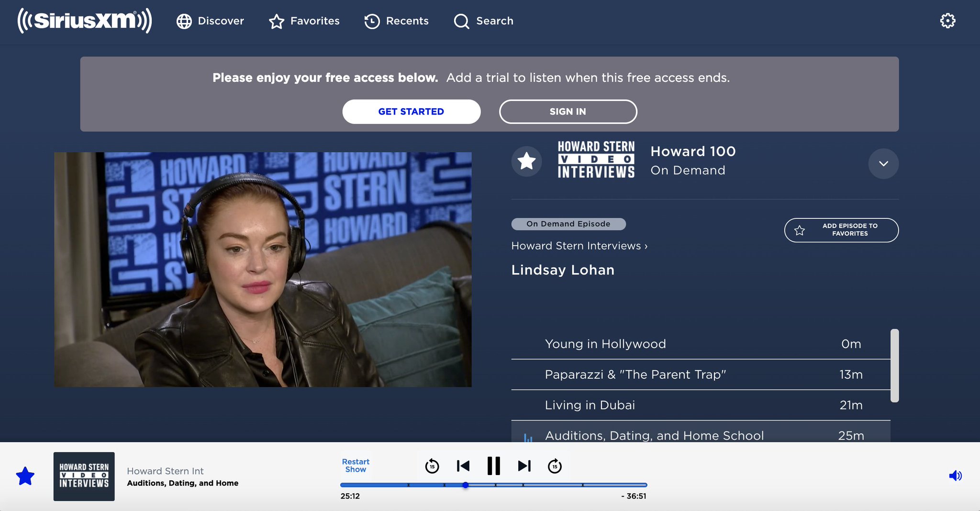Click the Lindsay Lohan video player
The height and width of the screenshot is (511, 980).
click(263, 270)
